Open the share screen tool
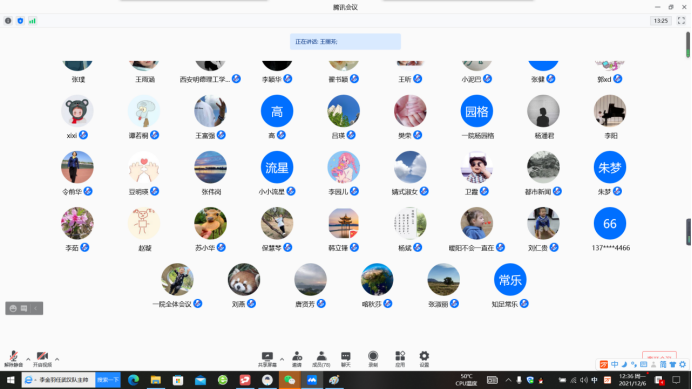Image resolution: width=692 pixels, height=389 pixels. click(267, 359)
